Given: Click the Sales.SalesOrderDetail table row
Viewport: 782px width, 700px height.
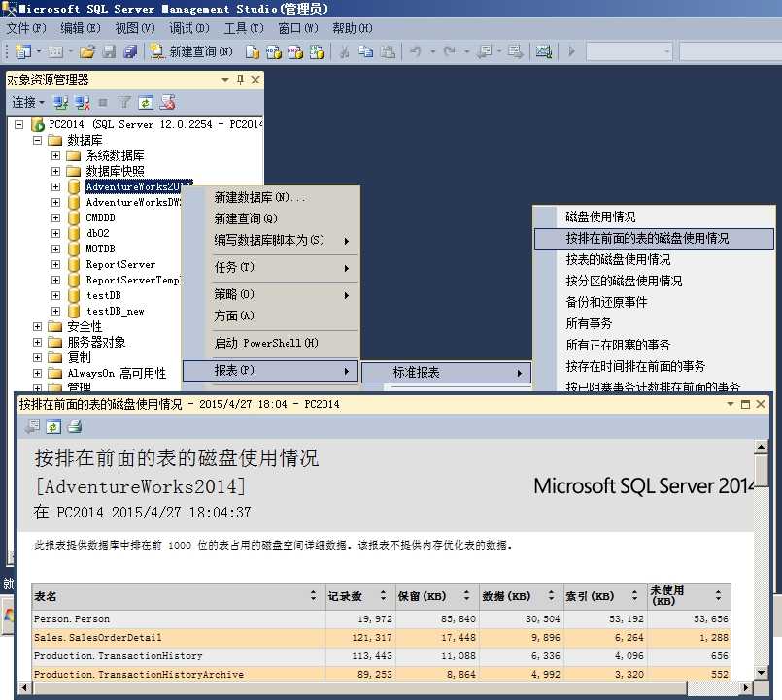Looking at the screenshot, I should pos(382,638).
